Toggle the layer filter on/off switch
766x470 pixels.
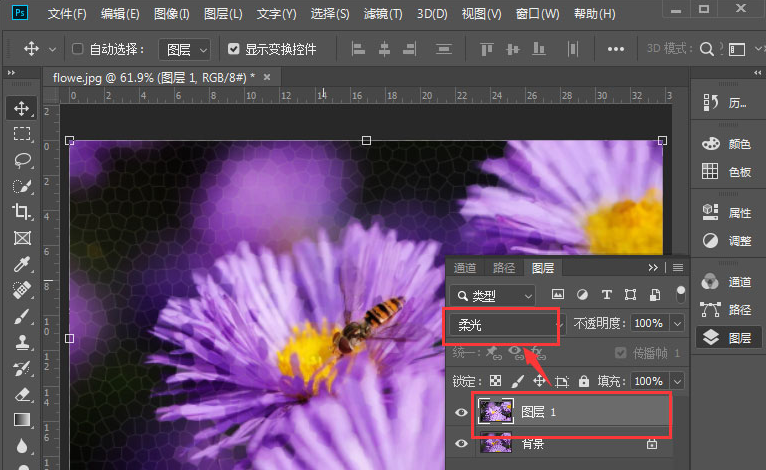click(680, 295)
